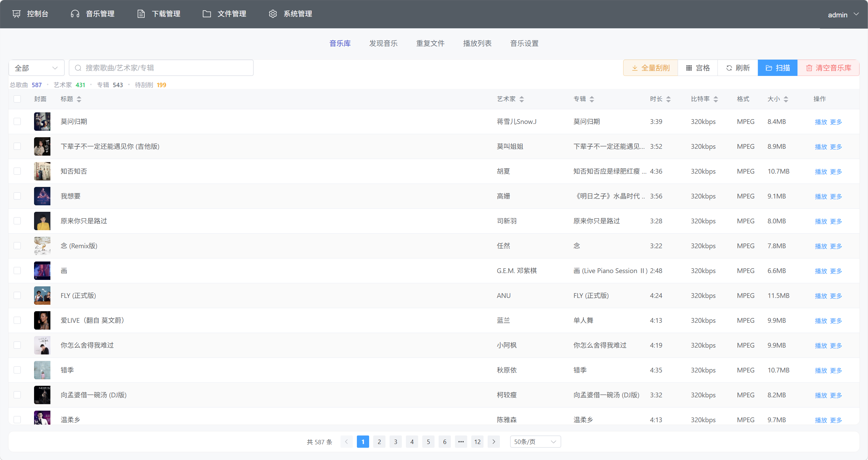Open 更多 options for 错季
The image size is (868, 460).
[836, 370]
